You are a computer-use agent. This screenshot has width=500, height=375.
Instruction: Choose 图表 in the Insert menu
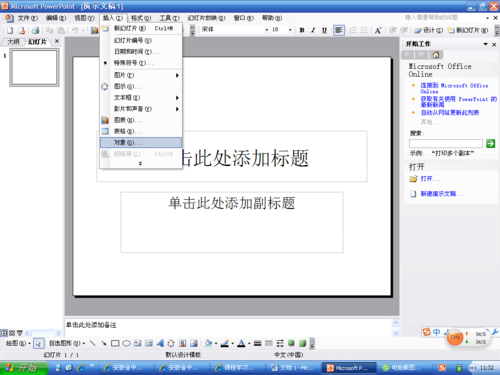point(141,120)
